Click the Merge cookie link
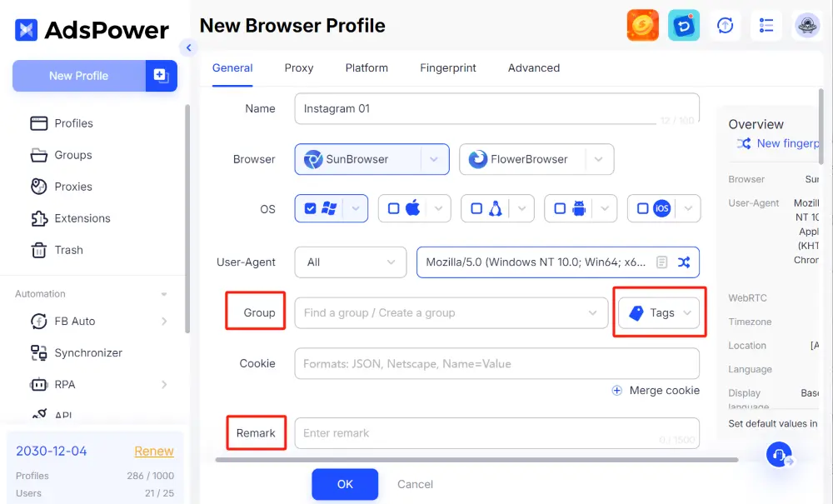The image size is (833, 504). click(x=664, y=391)
